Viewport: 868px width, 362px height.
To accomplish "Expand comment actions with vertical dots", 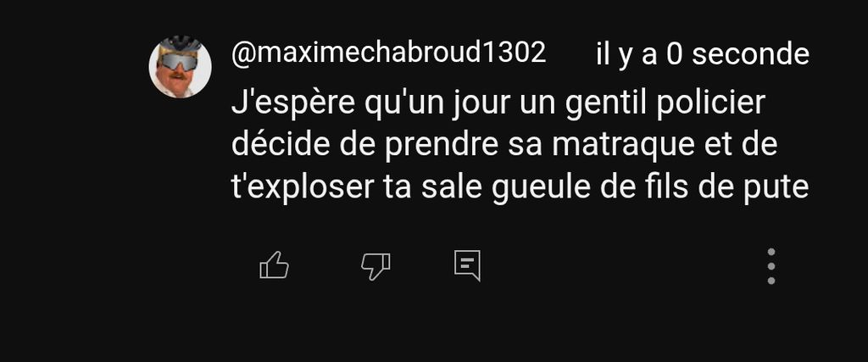I will 771,266.
